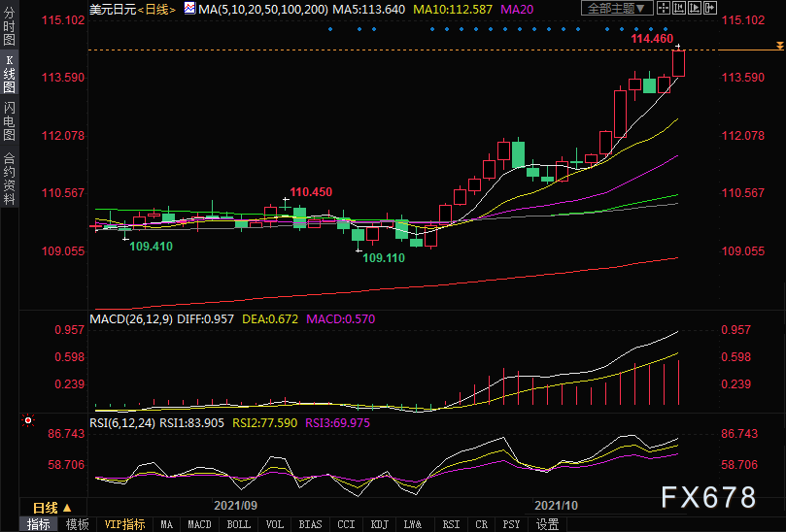The width and height of the screenshot is (786, 532).
Task: Click the left axis 112.078 price label
Action: tap(63, 135)
